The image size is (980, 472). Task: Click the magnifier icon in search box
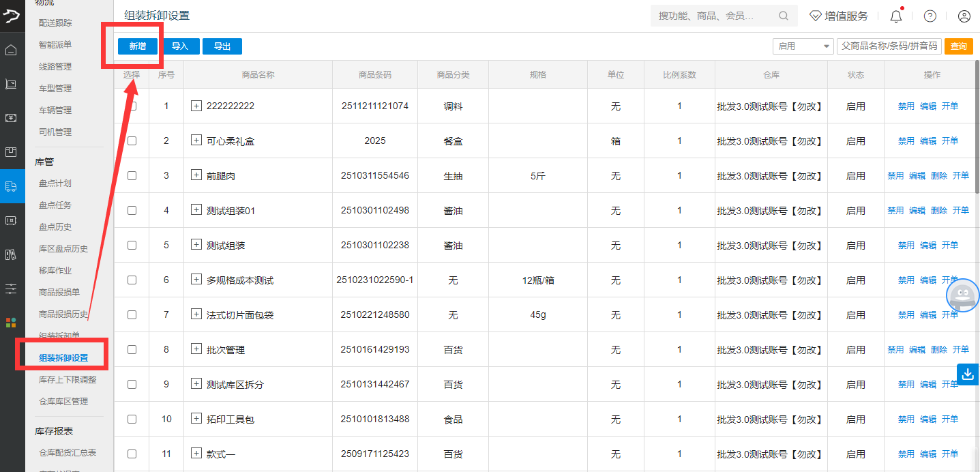coord(784,16)
